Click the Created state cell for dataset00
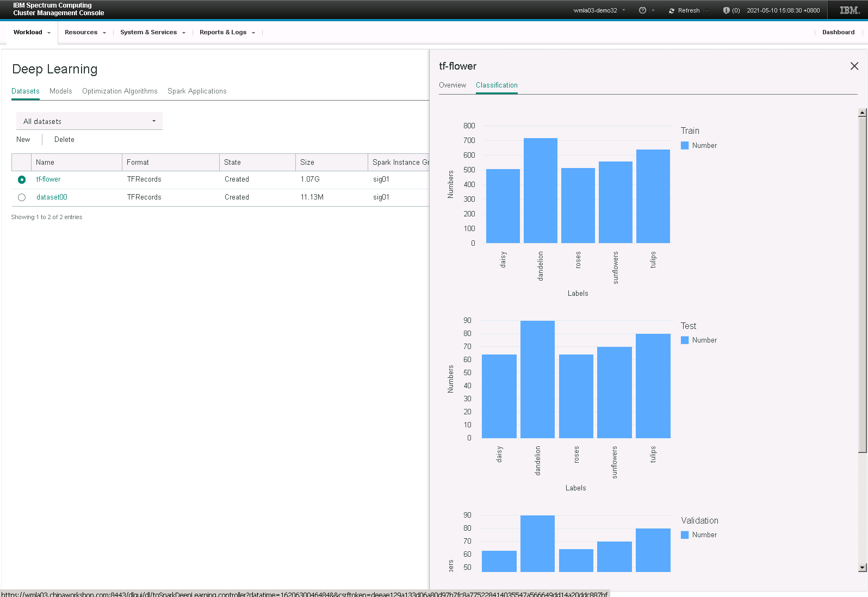The width and height of the screenshot is (868, 597). pyautogui.click(x=237, y=197)
